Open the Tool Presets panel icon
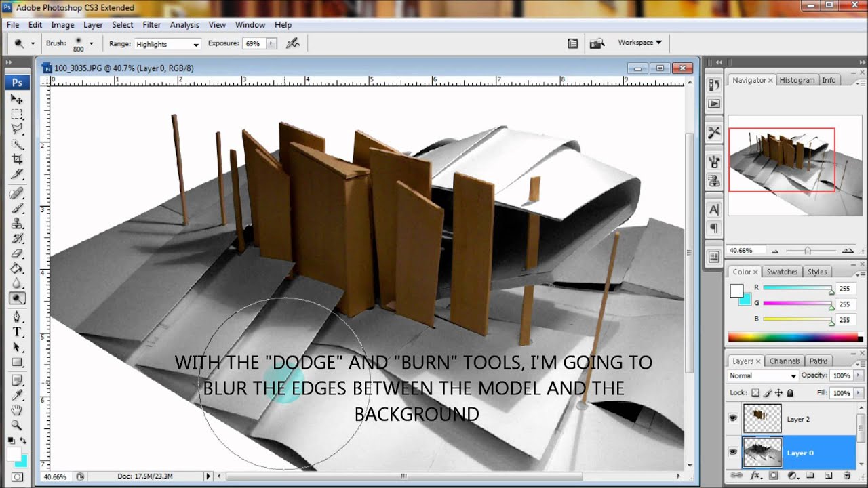868x488 pixels. 713,132
